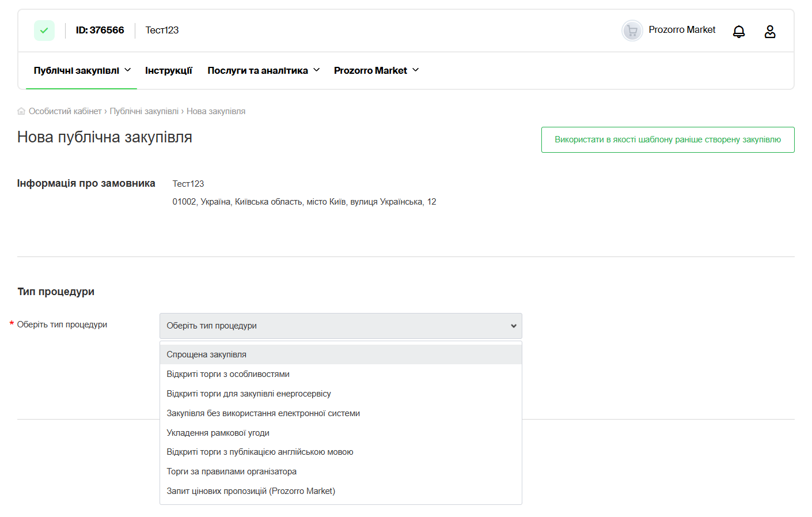
Task: Go to Публічні закупівлі breadcrumb link
Action: (x=144, y=111)
